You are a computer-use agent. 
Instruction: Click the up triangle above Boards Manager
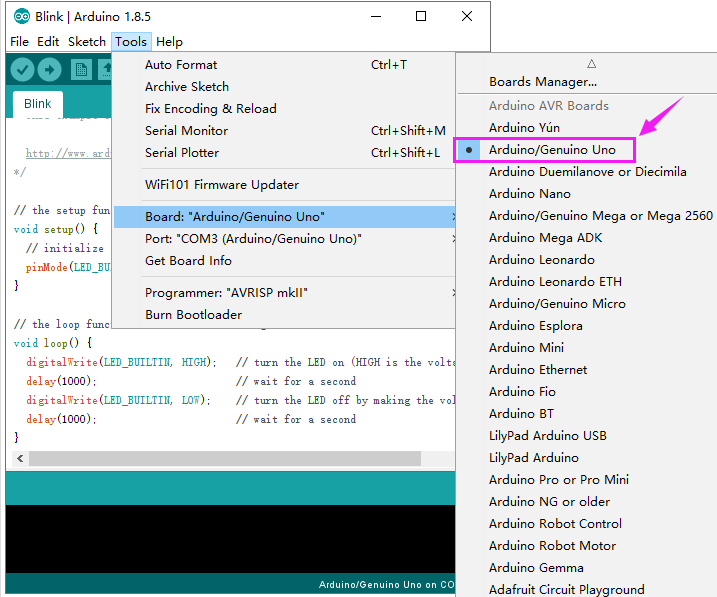[591, 64]
